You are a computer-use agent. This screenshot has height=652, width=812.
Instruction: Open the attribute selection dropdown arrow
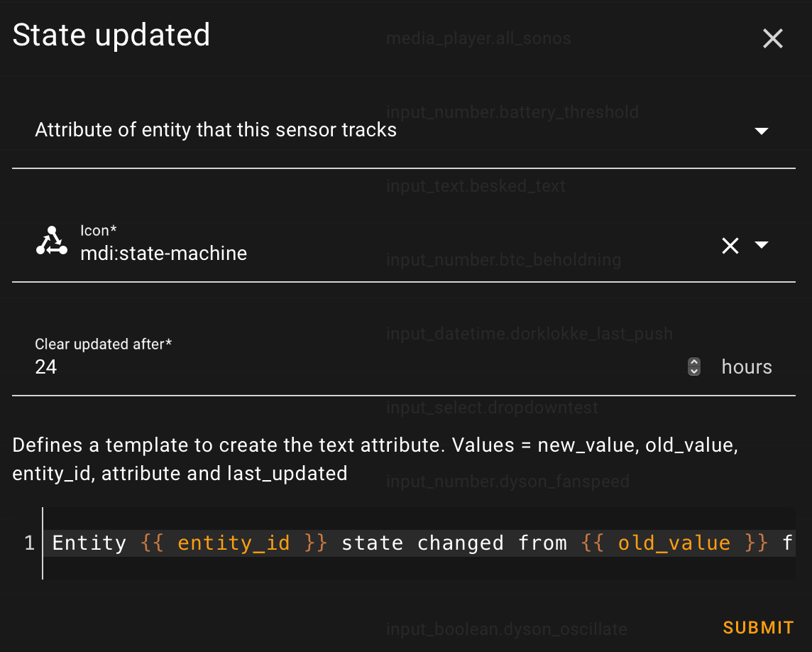click(762, 131)
